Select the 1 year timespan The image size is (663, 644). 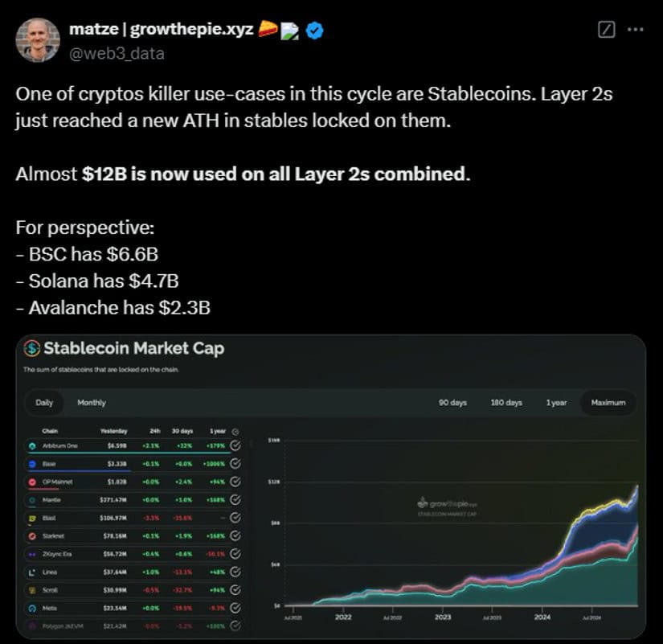556,402
